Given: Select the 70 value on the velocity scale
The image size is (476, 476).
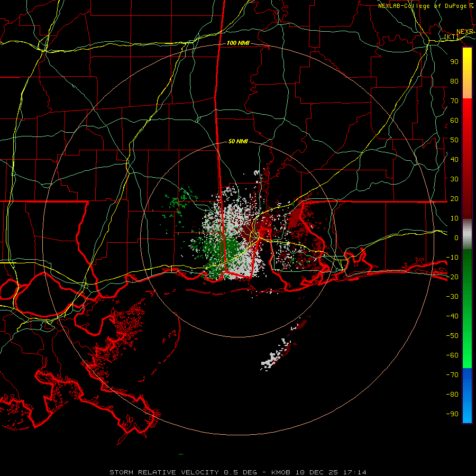Looking at the screenshot, I should click(454, 101).
